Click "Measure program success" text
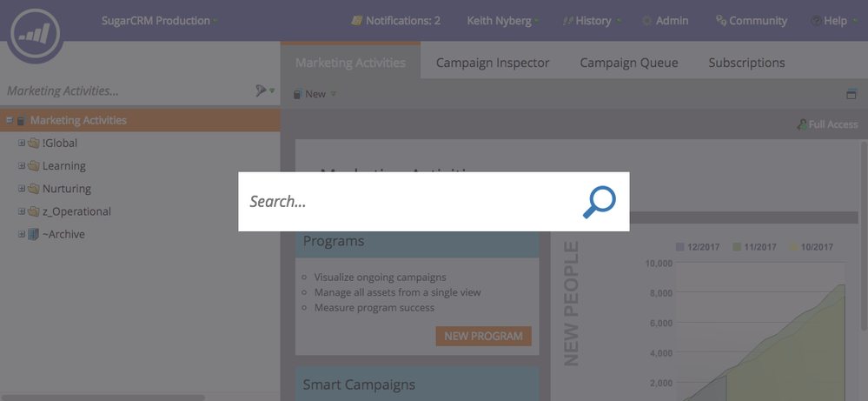Viewport: 868px width, 401px height. click(x=374, y=307)
